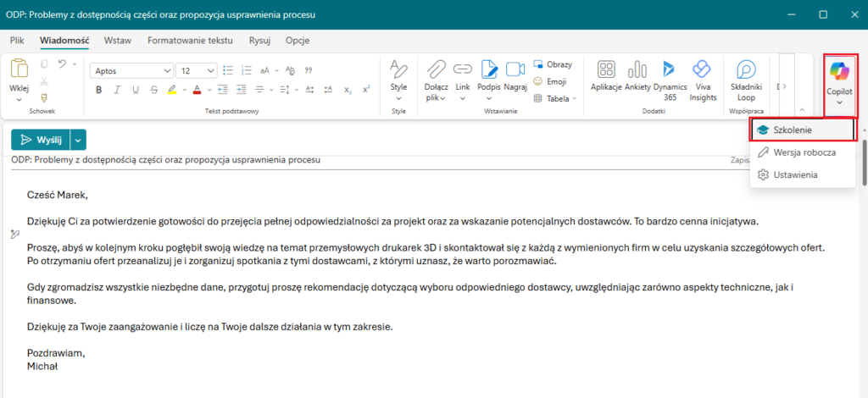
Task: Open the Viva Insights add-in
Action: click(x=702, y=71)
